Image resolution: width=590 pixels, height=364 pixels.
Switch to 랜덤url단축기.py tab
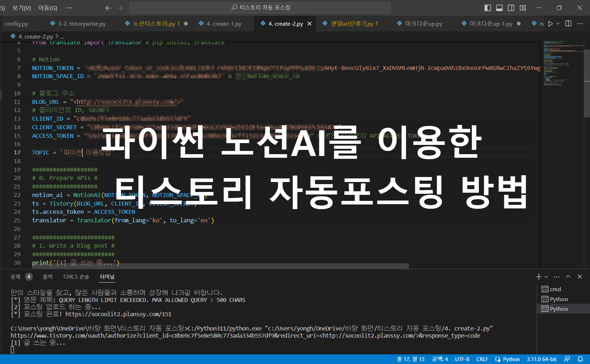pyautogui.click(x=354, y=24)
